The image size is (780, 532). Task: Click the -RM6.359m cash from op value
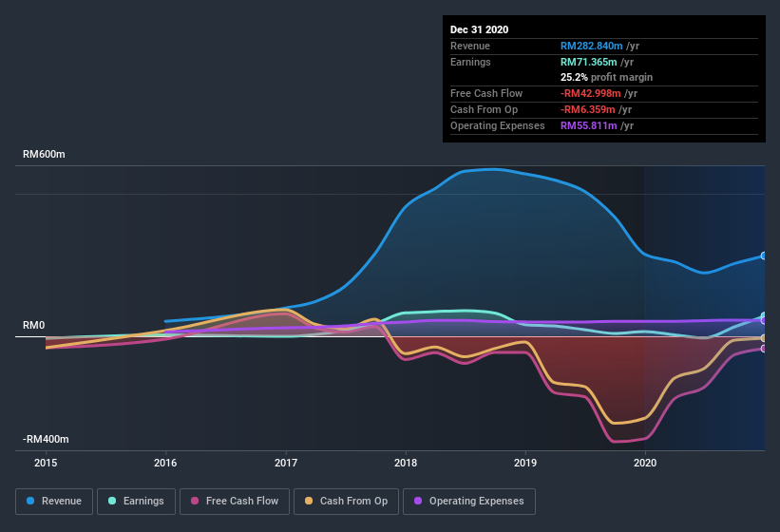[587, 109]
